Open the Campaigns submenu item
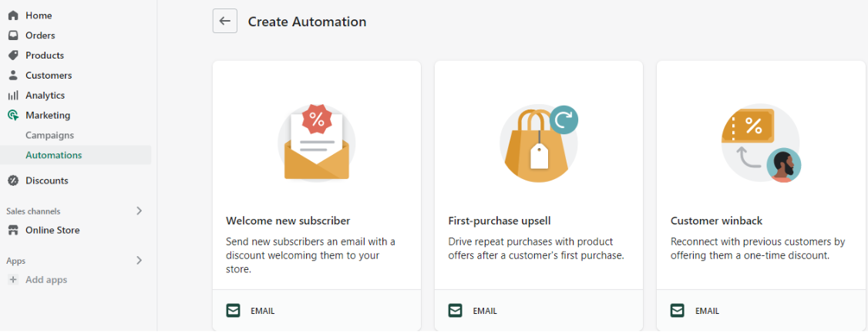The width and height of the screenshot is (868, 334). (50, 135)
